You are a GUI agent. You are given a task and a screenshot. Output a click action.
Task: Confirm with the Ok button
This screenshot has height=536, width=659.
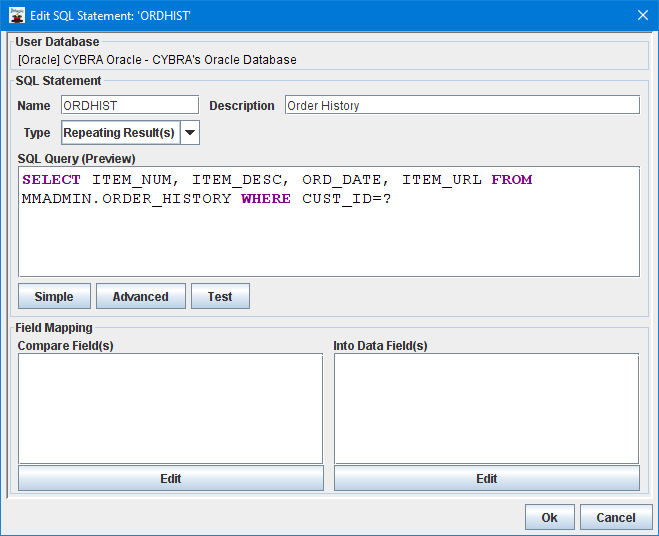coord(549,518)
